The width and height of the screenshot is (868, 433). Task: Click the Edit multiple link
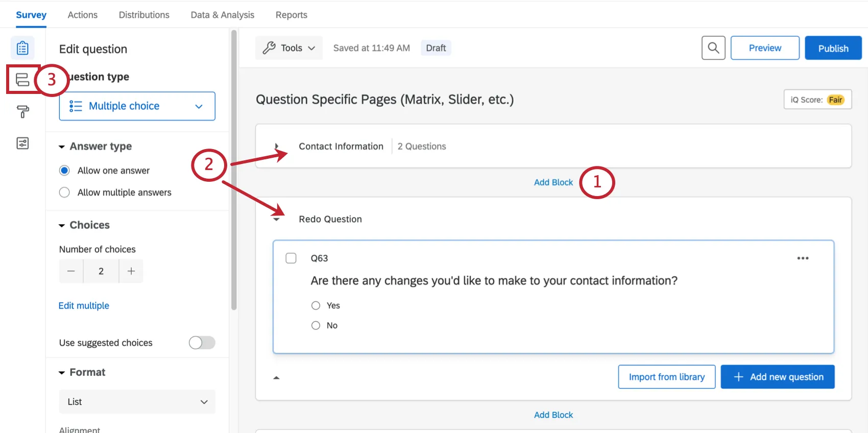coord(84,306)
